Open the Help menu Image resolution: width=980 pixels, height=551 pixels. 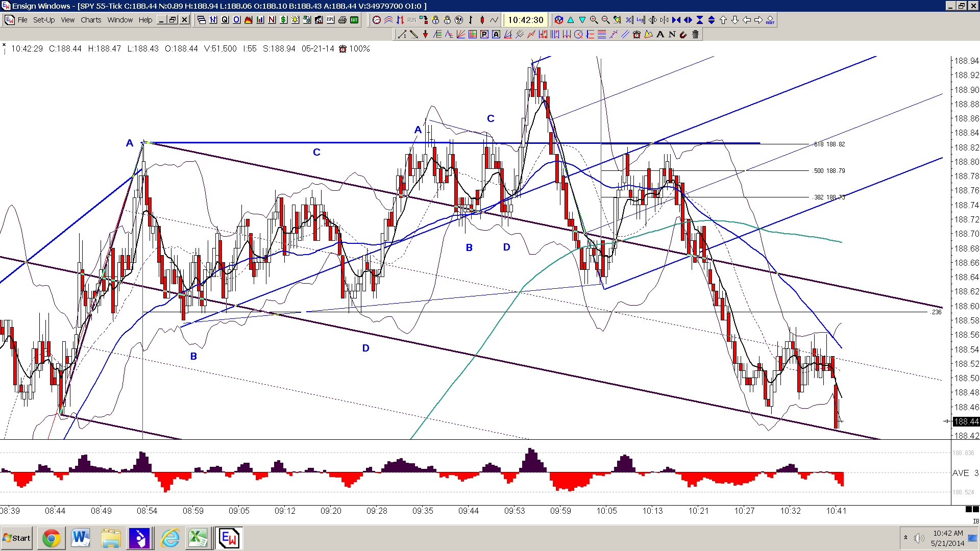pos(145,20)
